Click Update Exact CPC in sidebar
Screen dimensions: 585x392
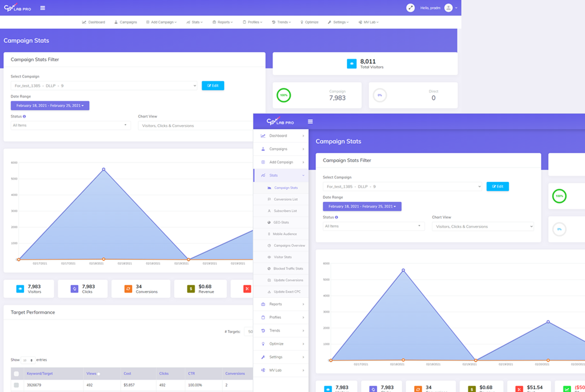(286, 291)
